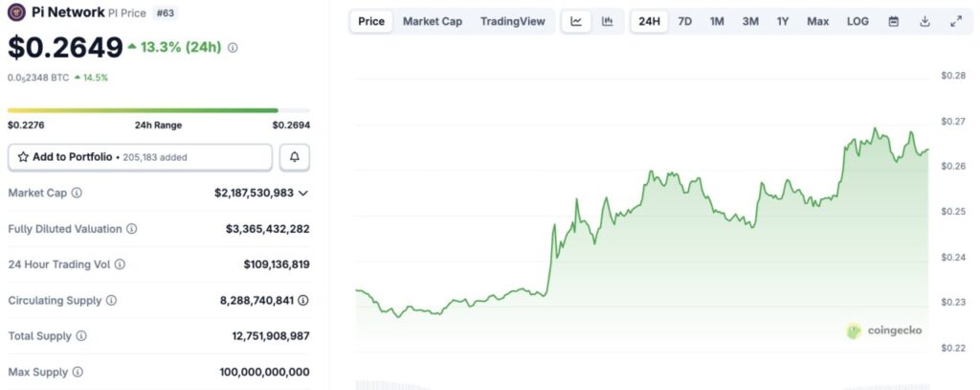
Task: Select the 1Y time range
Action: pyautogui.click(x=783, y=21)
